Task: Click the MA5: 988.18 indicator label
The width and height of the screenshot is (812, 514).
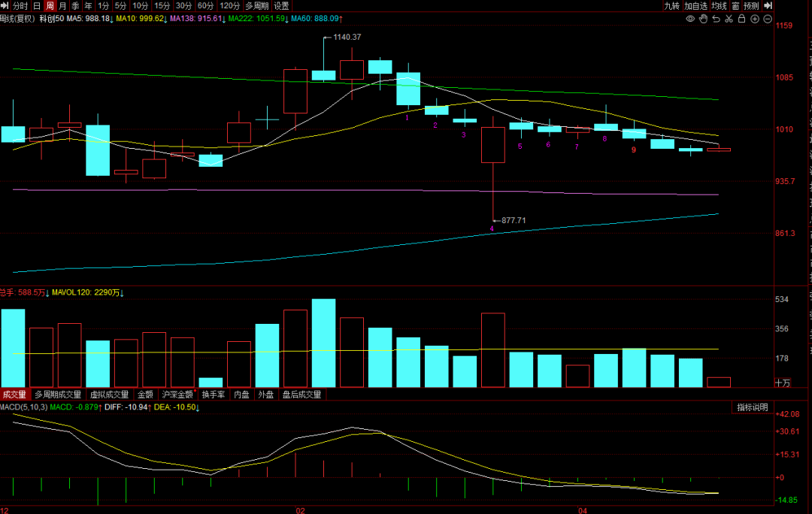Action: pos(90,19)
